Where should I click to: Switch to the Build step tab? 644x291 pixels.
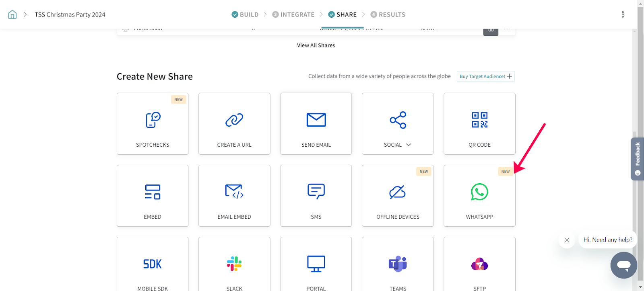(245, 14)
